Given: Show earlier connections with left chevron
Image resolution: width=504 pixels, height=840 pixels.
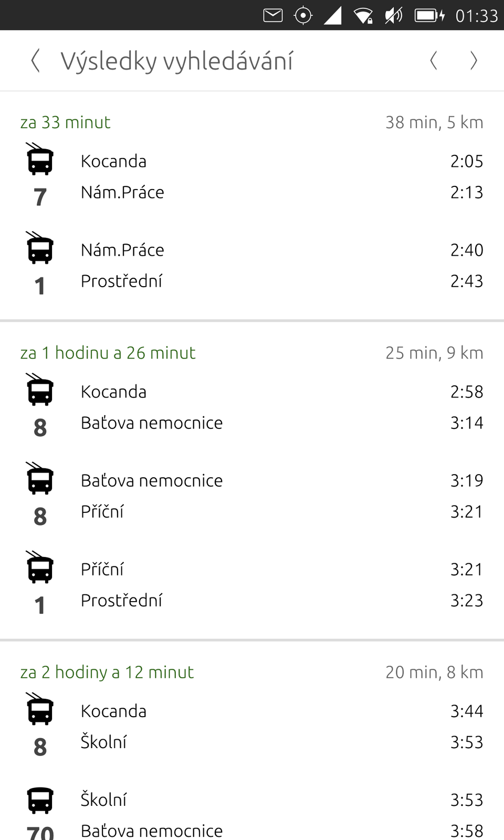Looking at the screenshot, I should (434, 61).
